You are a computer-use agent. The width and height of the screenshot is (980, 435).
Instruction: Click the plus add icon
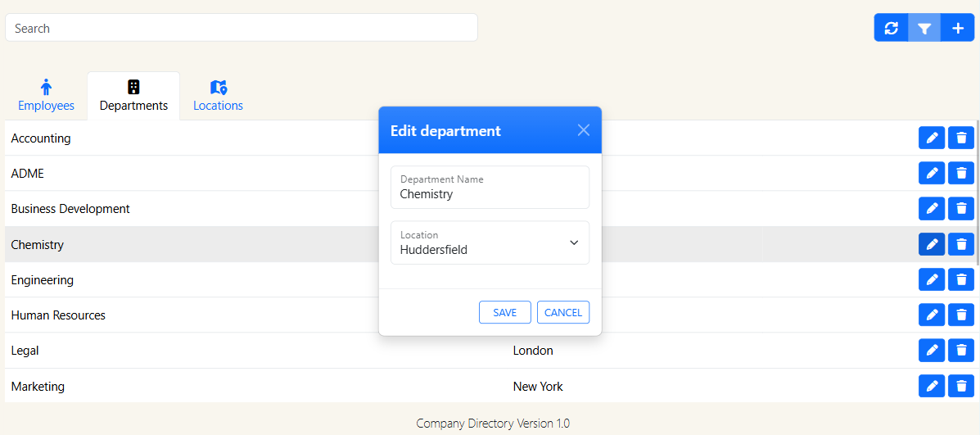(x=958, y=28)
